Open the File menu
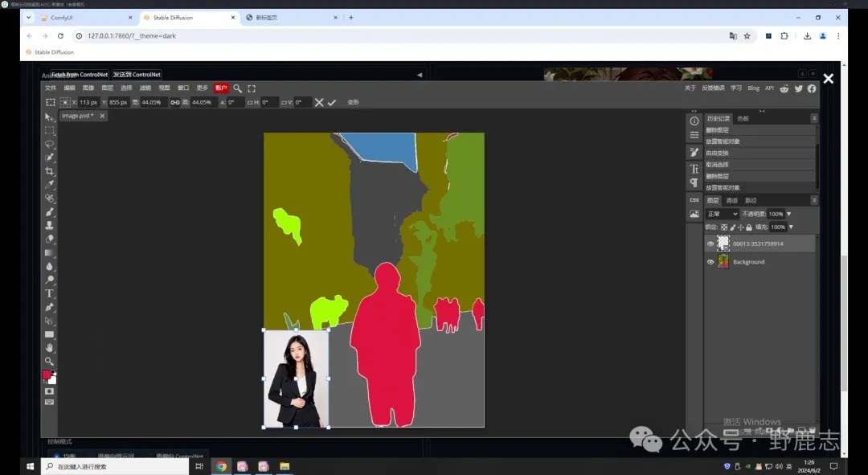This screenshot has width=868, height=475. click(x=51, y=88)
